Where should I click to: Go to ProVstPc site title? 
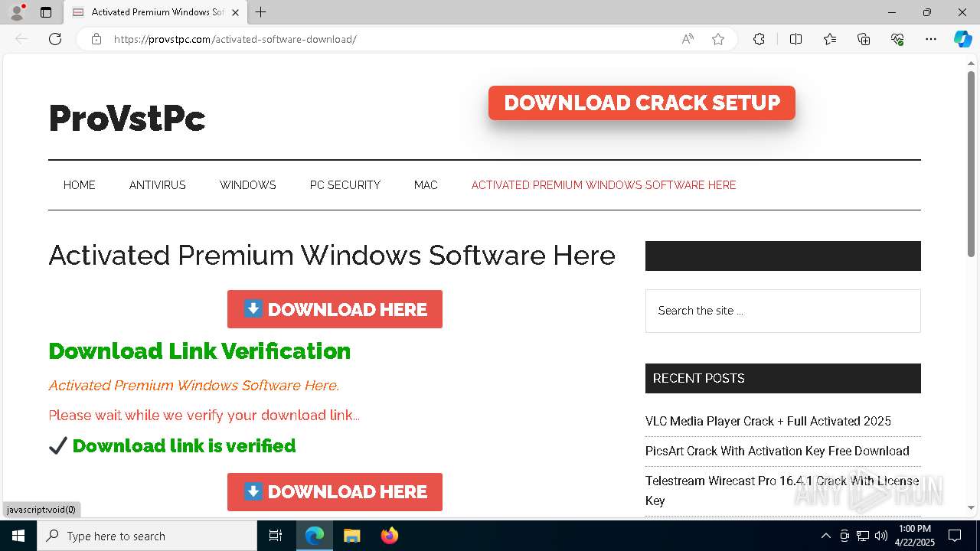[127, 119]
